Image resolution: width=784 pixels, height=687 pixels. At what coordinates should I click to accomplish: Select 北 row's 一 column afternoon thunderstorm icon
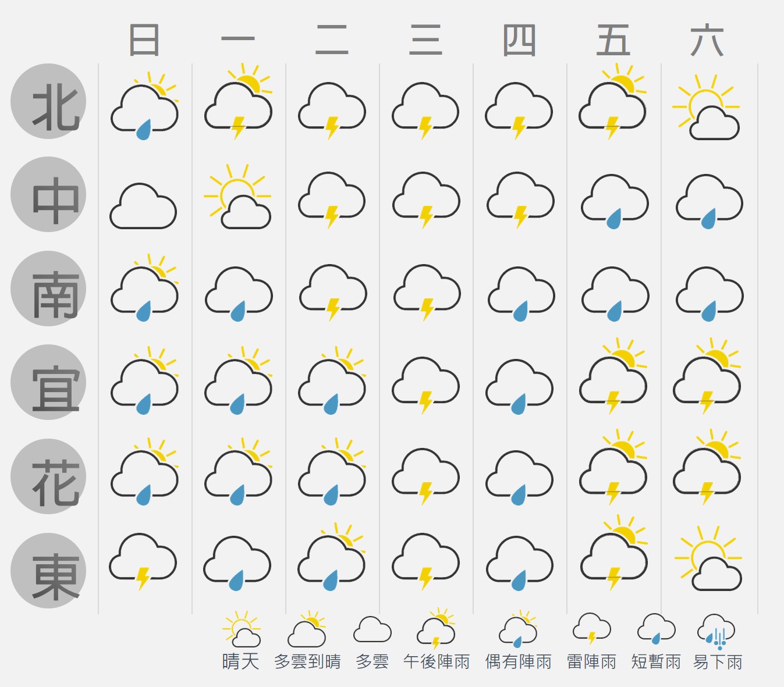pyautogui.click(x=238, y=101)
